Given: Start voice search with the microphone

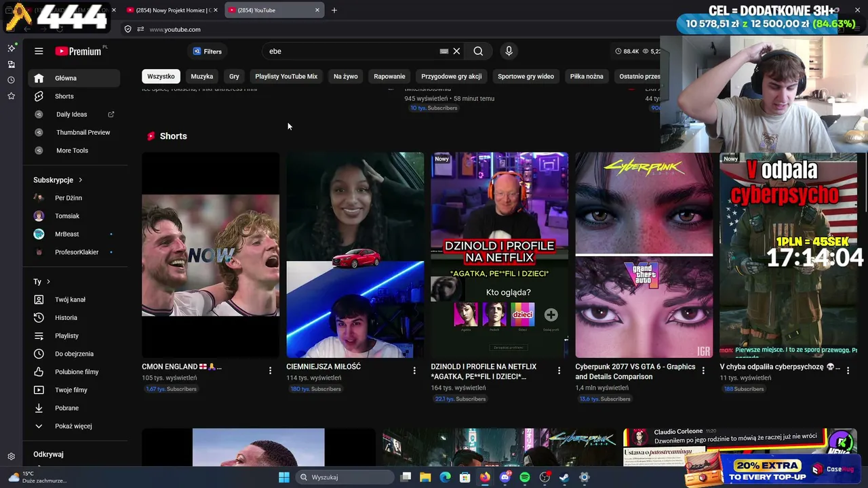Looking at the screenshot, I should coord(509,52).
